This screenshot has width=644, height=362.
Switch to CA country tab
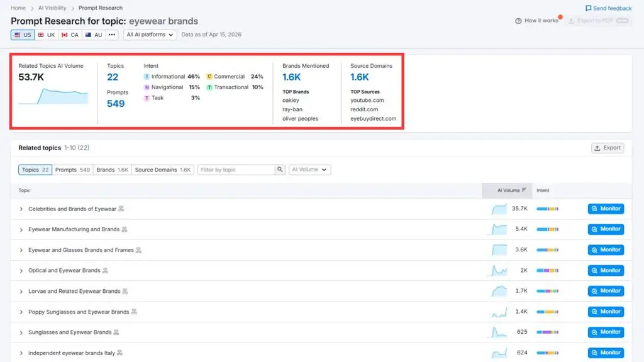click(x=70, y=35)
